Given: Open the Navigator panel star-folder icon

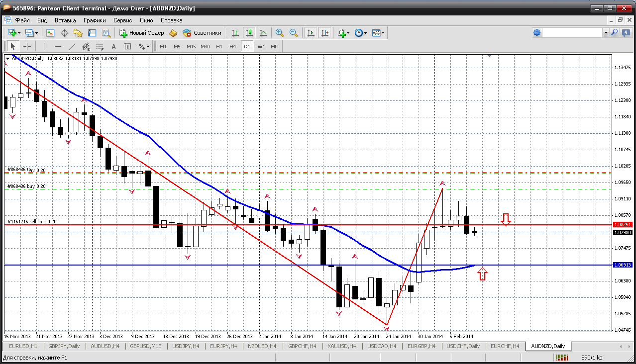Looking at the screenshot, I should point(78,33).
